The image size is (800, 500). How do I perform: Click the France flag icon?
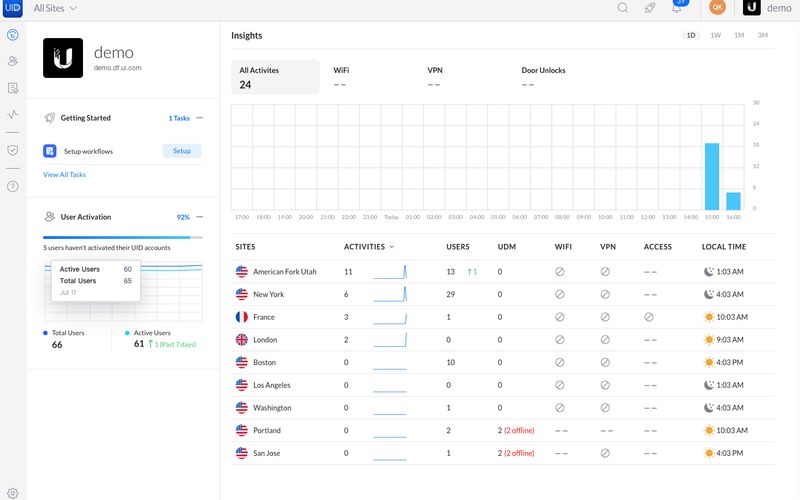tap(242, 317)
